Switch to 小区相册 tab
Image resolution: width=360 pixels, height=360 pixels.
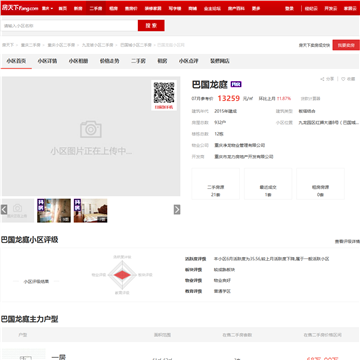(x=78, y=61)
